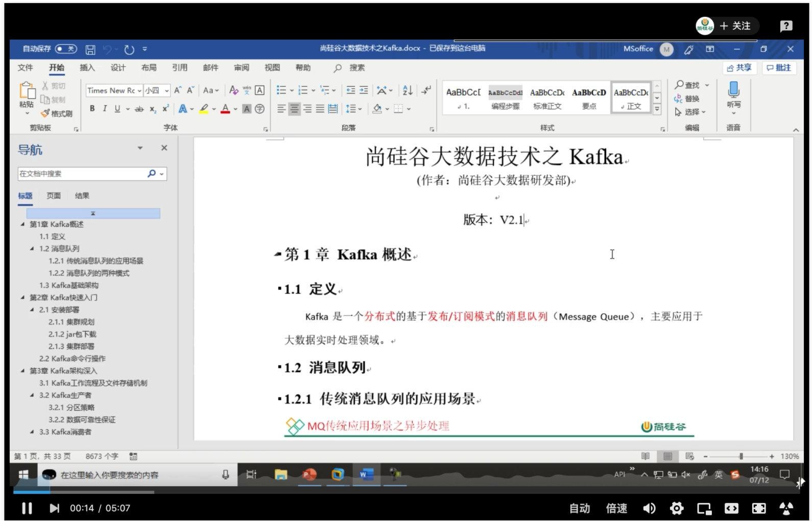Toggle the AutoSave switch in Word
The width and height of the screenshot is (812, 522).
[66, 49]
